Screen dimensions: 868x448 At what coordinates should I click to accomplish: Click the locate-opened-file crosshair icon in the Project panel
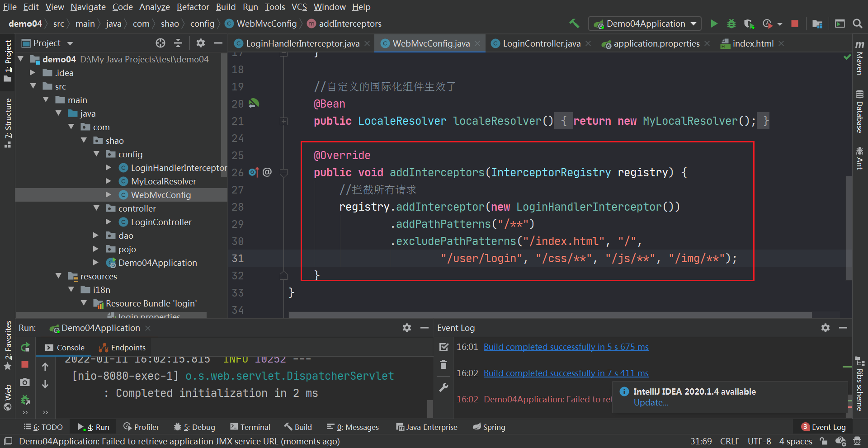[160, 43]
